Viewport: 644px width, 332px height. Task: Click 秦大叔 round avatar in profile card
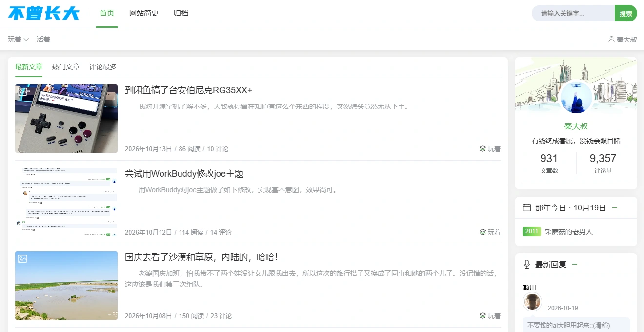point(576,98)
